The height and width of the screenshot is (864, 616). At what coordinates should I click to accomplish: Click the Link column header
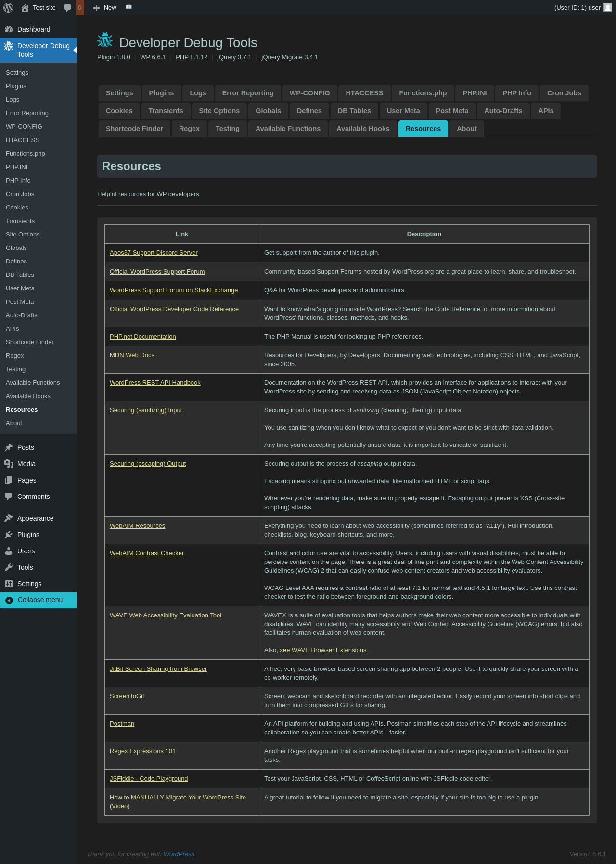click(182, 234)
